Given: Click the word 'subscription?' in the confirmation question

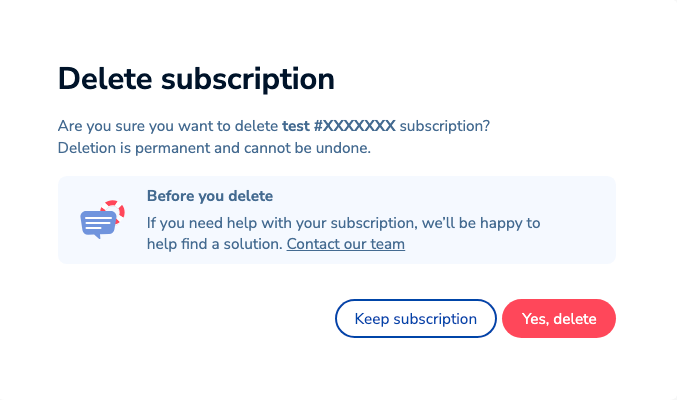Looking at the screenshot, I should click(445, 126).
